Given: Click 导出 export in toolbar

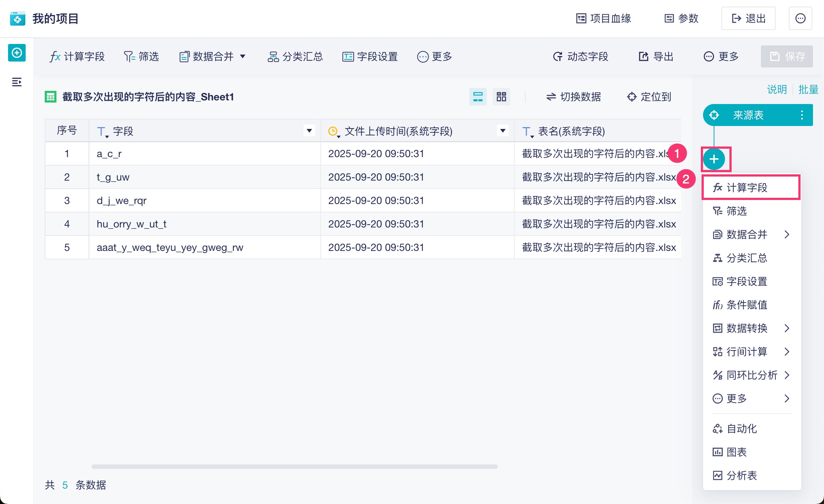Looking at the screenshot, I should click(656, 56).
